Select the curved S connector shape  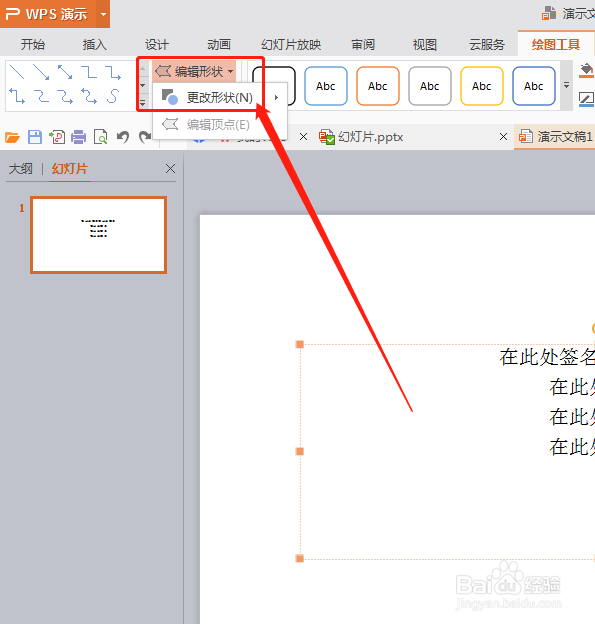pos(113,96)
